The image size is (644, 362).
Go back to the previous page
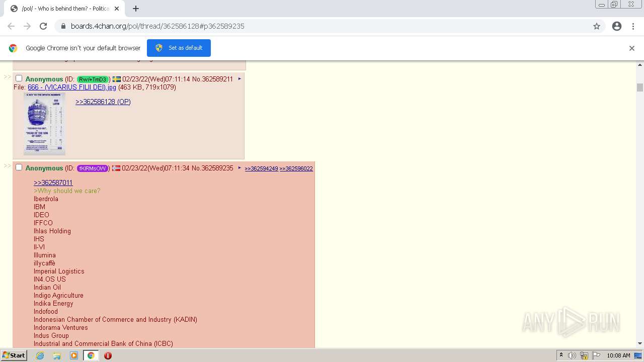point(11,26)
